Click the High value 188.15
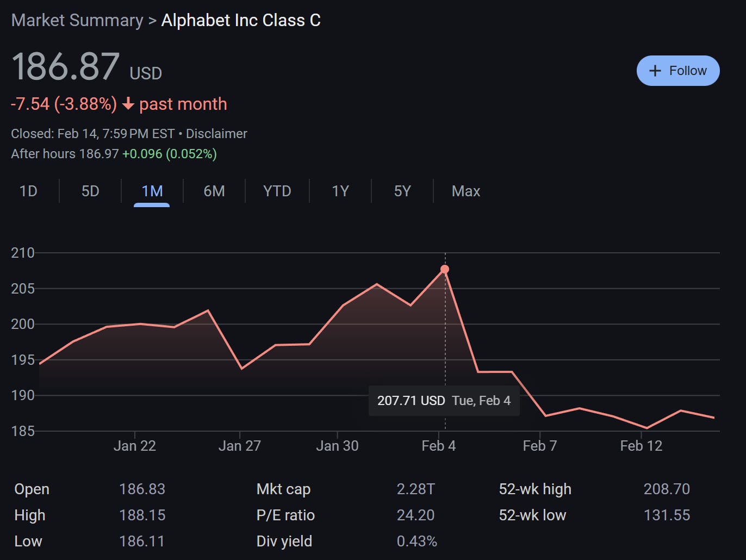The height and width of the screenshot is (560, 746). 142,515
